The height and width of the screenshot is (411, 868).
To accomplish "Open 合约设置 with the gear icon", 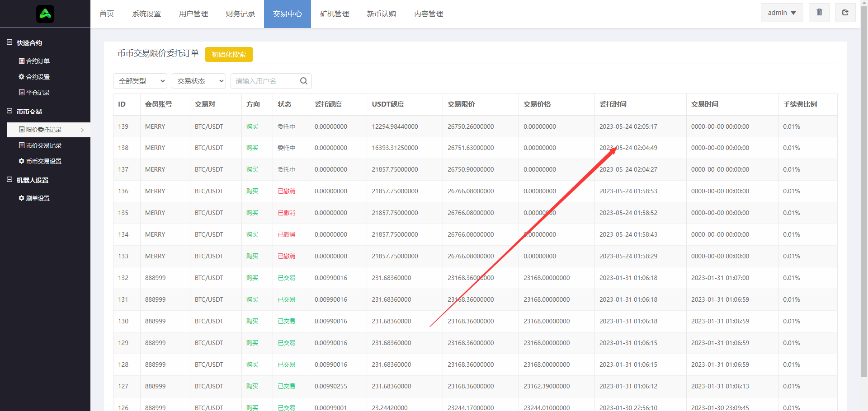I will click(x=38, y=77).
